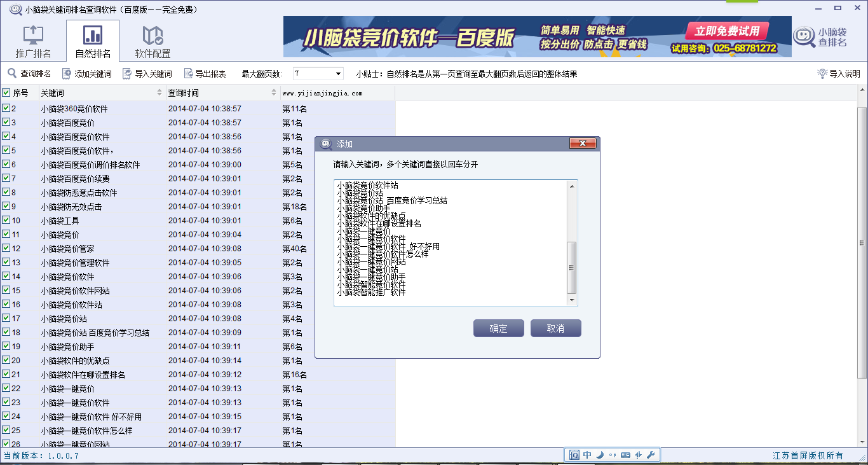Viewport: 868px width, 465px height.
Task: Click the moon half-width icon in IME bar
Action: tap(600, 455)
